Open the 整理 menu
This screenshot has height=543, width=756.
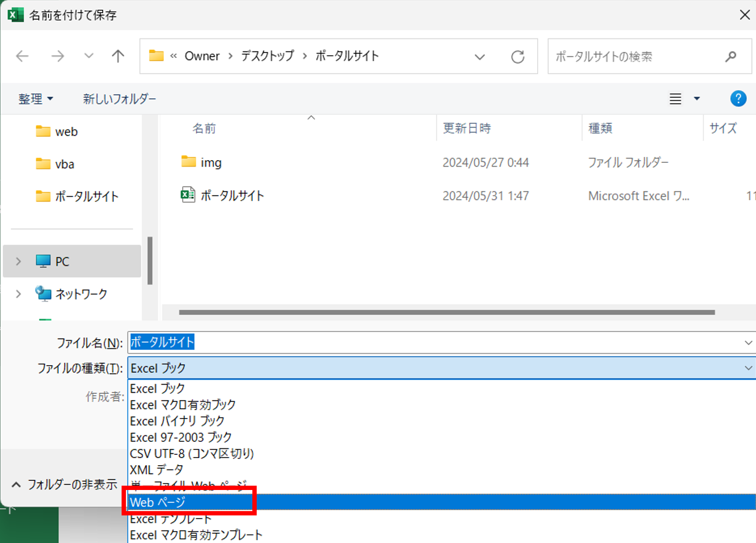(36, 99)
